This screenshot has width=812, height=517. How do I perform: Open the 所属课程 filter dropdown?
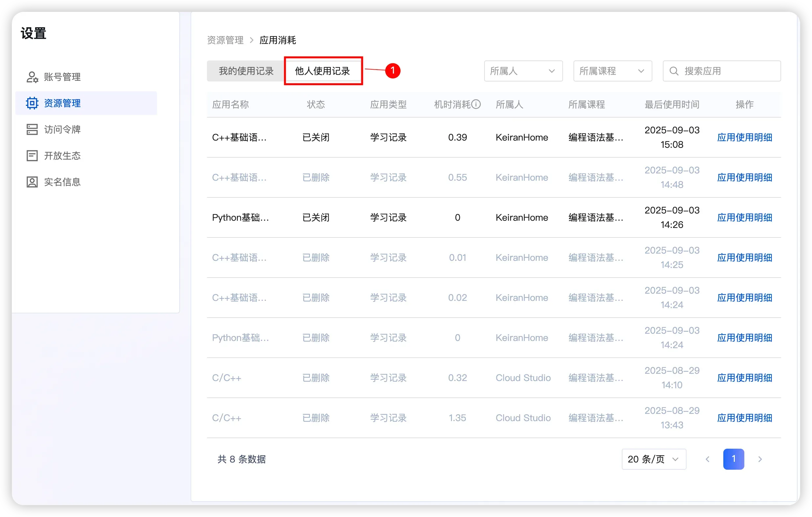click(612, 71)
